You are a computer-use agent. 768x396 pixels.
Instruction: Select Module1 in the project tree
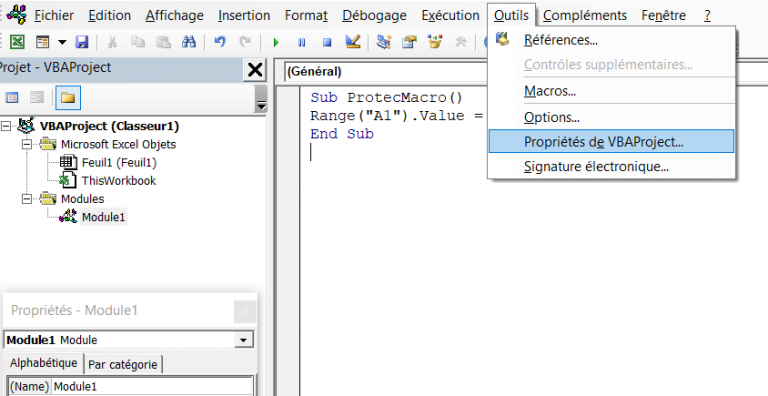pyautogui.click(x=103, y=217)
